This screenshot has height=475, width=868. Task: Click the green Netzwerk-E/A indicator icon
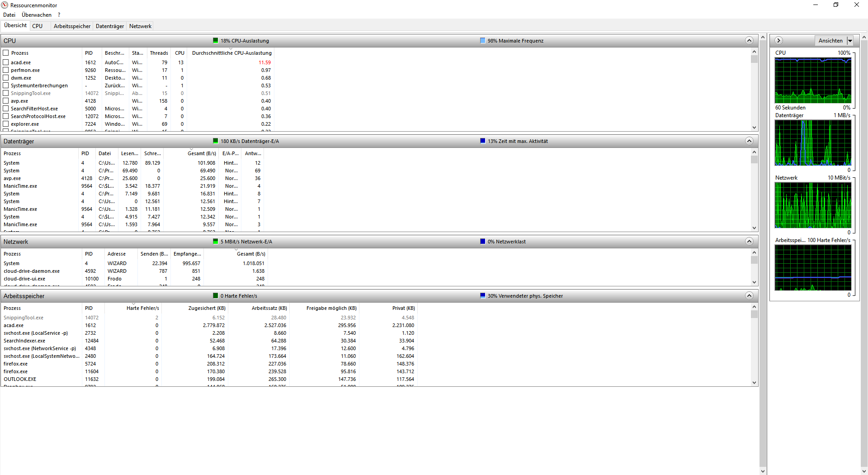tap(216, 242)
